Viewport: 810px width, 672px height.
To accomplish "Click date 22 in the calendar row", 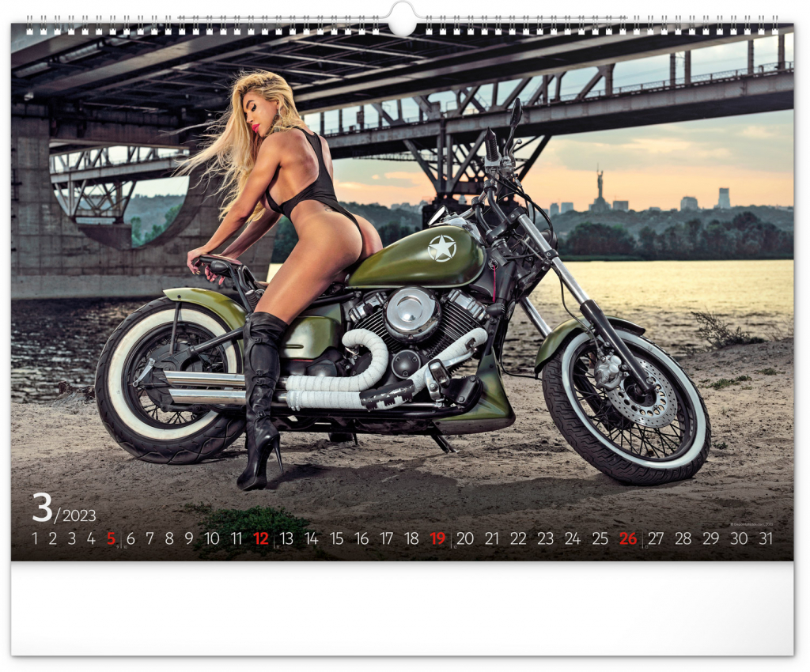I will click(518, 538).
